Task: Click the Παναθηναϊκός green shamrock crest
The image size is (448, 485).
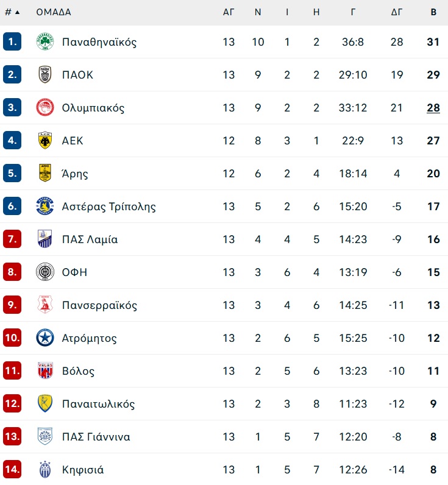Action: [x=45, y=42]
